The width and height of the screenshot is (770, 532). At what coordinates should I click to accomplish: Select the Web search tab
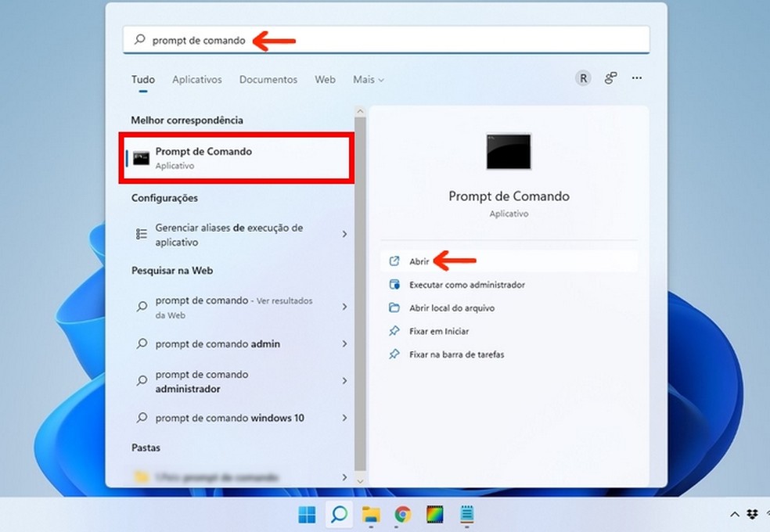click(325, 79)
